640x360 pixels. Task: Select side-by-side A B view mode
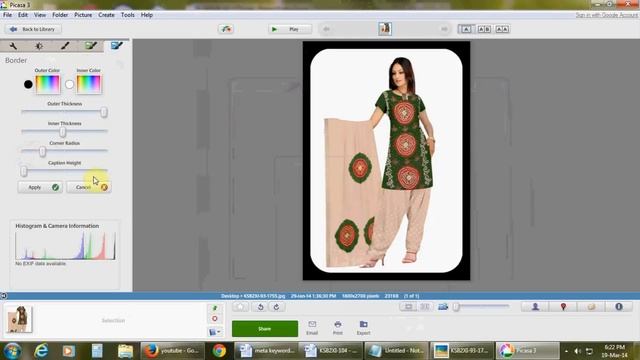point(484,29)
